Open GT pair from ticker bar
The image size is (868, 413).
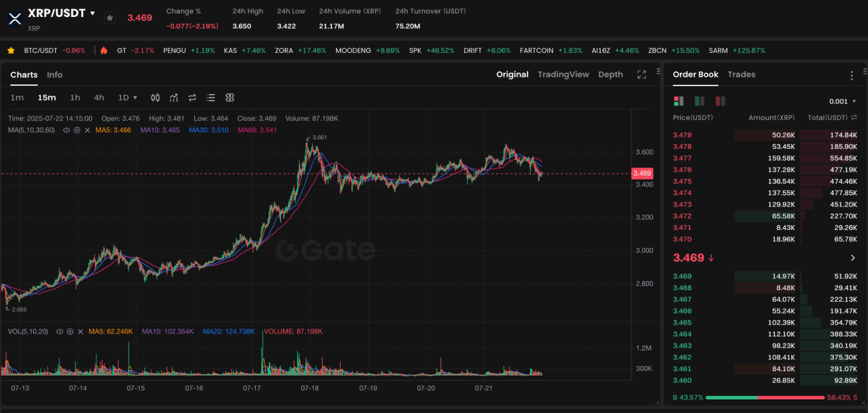click(135, 50)
